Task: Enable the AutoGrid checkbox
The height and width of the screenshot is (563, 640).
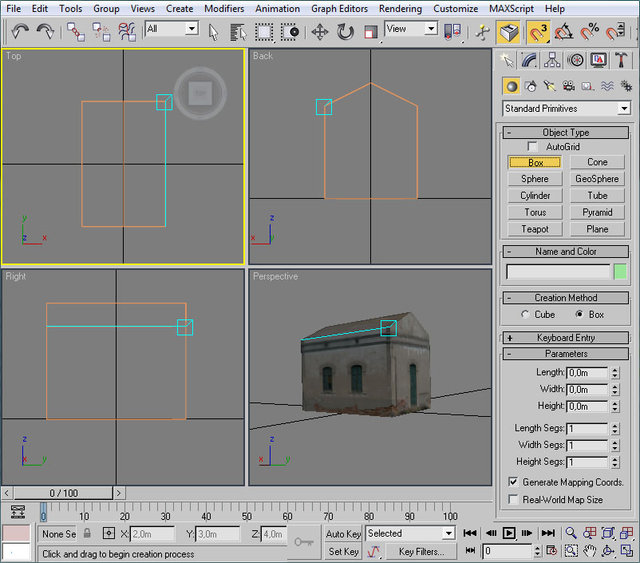Action: pos(533,147)
